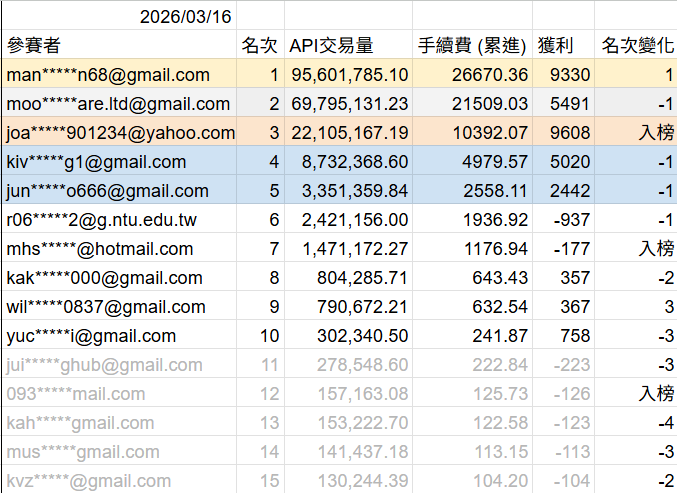This screenshot has height=493, width=677.
Task: Click API volume 95,601,785.10
Action: pos(350,75)
